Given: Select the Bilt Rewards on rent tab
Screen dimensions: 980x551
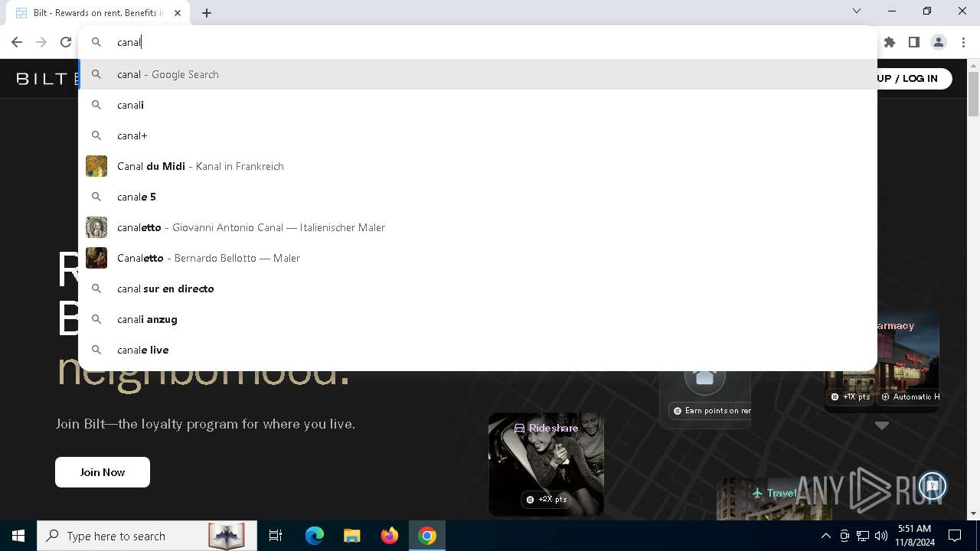Looking at the screenshot, I should [98, 13].
